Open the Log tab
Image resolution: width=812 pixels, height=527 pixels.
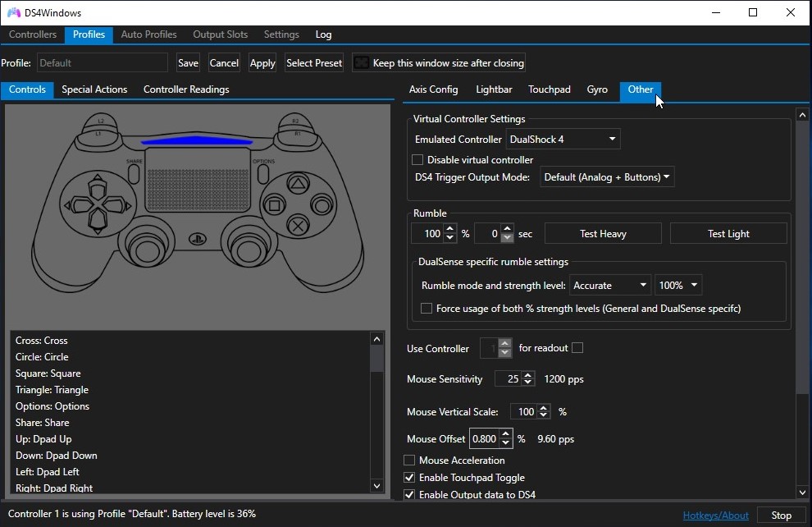click(323, 34)
